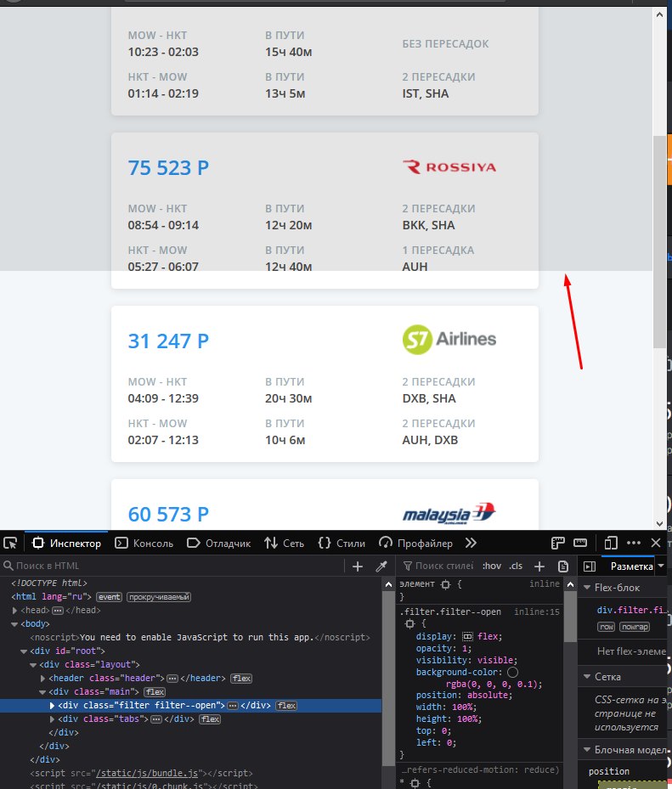Toggle flex badge on filter--open div
Screen dimensions: 672x789
click(286, 706)
